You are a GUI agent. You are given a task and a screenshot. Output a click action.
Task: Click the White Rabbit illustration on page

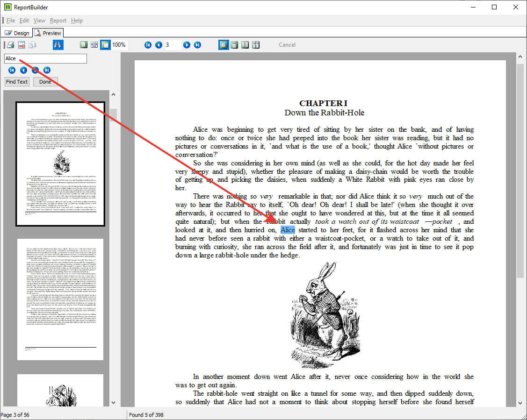325,315
